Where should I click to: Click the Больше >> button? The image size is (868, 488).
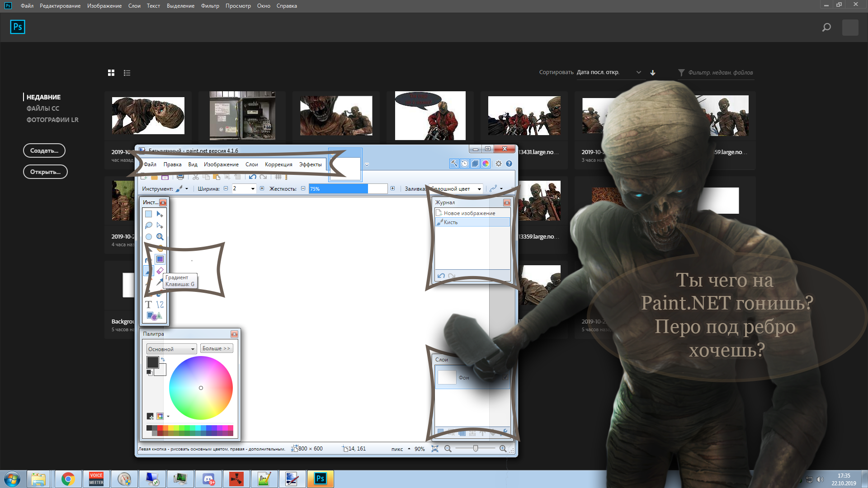(x=217, y=348)
